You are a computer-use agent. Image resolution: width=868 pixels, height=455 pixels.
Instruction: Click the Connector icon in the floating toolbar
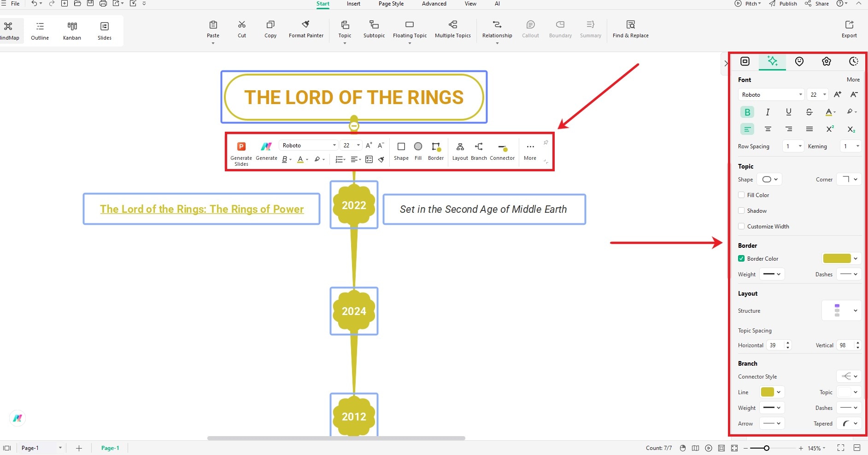(x=503, y=147)
